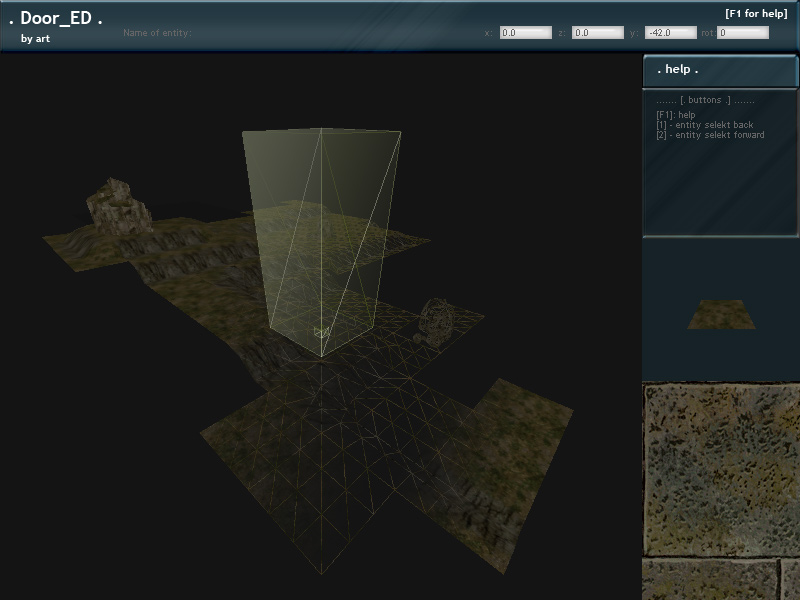
Task: Choose entity selekt back entry
Action: [704, 125]
